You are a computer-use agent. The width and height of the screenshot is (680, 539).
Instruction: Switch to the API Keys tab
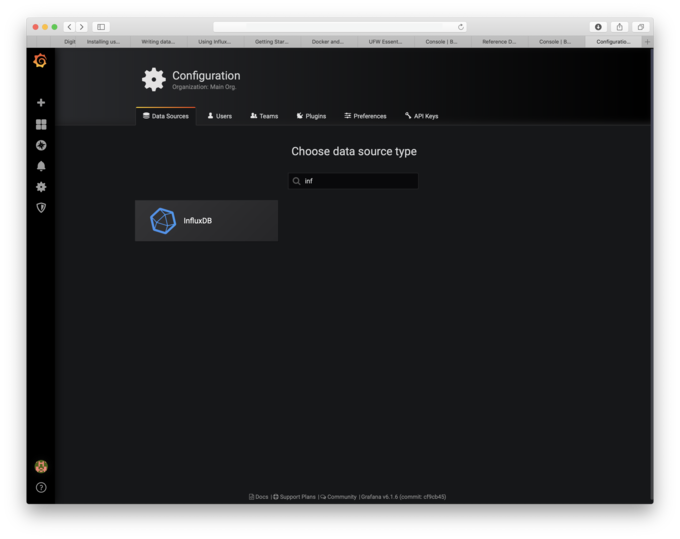coord(422,116)
